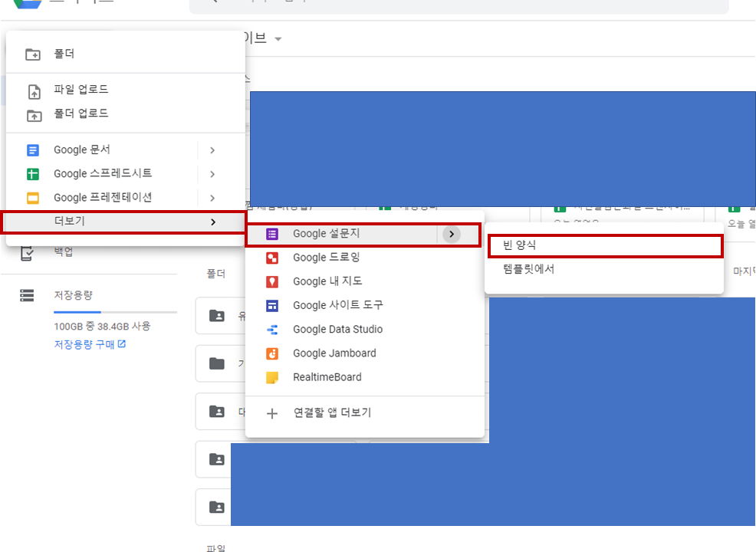756x552 pixels.
Task: Click the Google Slides yellow icon
Action: point(33,198)
